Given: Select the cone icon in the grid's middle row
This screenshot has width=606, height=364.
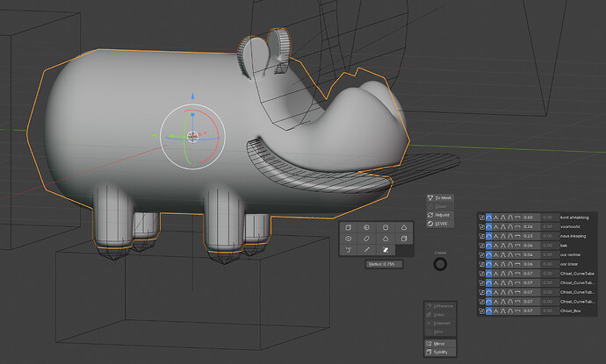Looking at the screenshot, I should pyautogui.click(x=386, y=239).
